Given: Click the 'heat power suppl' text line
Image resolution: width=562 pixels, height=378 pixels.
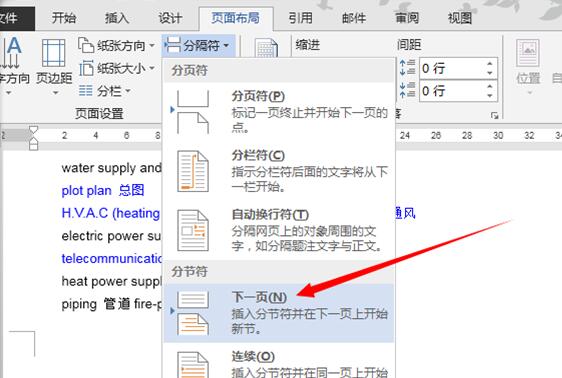Looking at the screenshot, I should 111,281.
